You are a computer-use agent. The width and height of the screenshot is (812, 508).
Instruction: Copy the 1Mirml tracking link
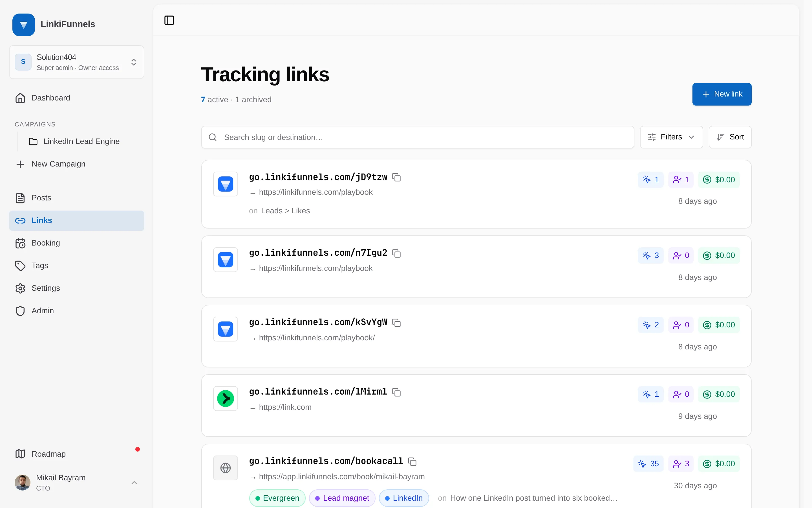397,392
